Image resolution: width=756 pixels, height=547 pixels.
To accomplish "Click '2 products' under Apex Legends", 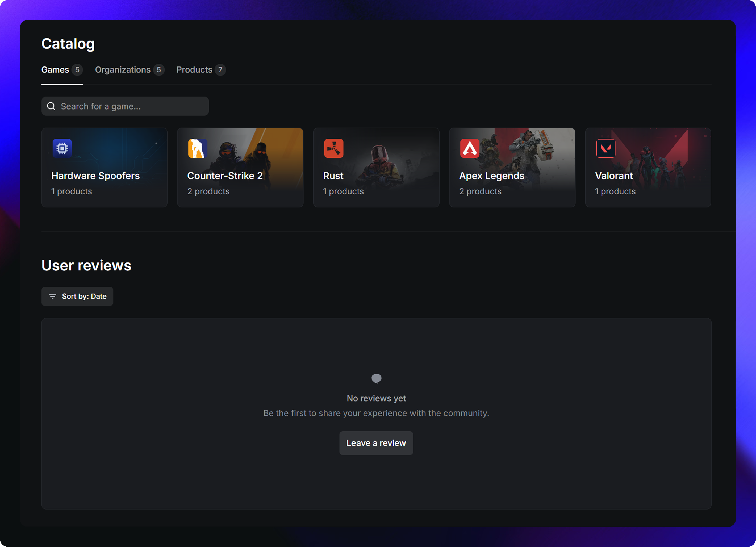I will pyautogui.click(x=480, y=191).
